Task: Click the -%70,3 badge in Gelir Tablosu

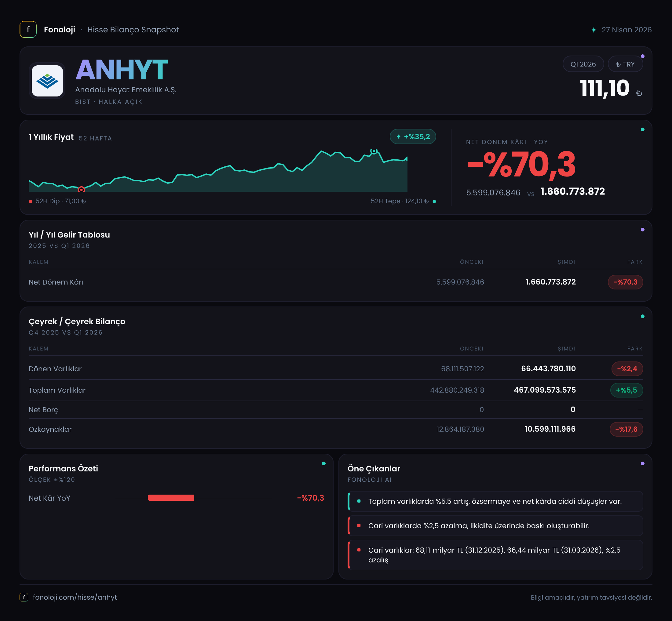Action: [x=625, y=282]
